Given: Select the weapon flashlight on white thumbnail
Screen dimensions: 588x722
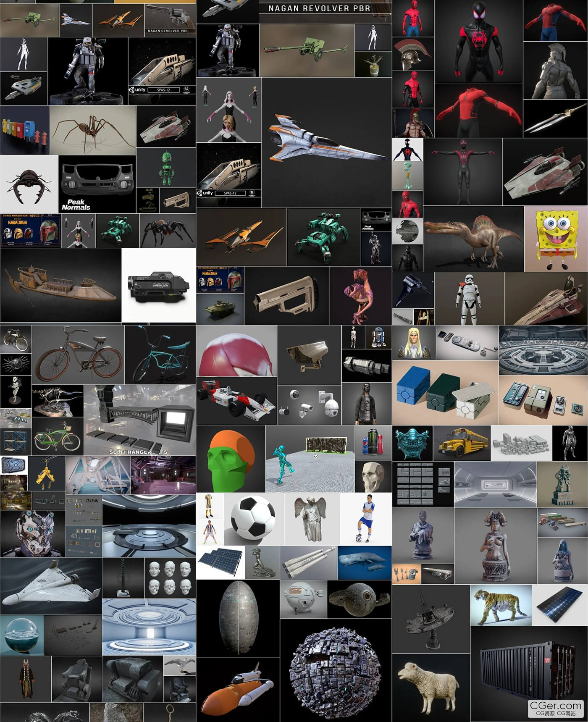Looking at the screenshot, I should click(x=159, y=285).
